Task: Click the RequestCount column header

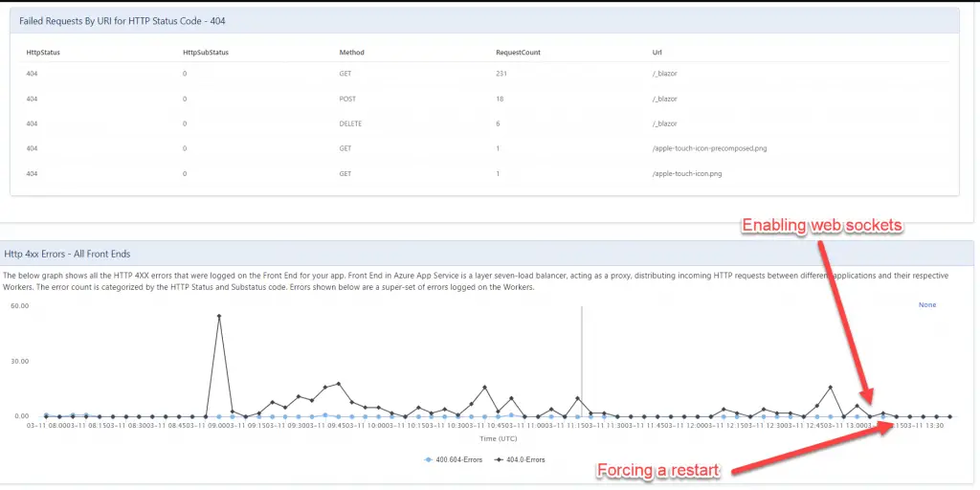Action: coord(518,53)
